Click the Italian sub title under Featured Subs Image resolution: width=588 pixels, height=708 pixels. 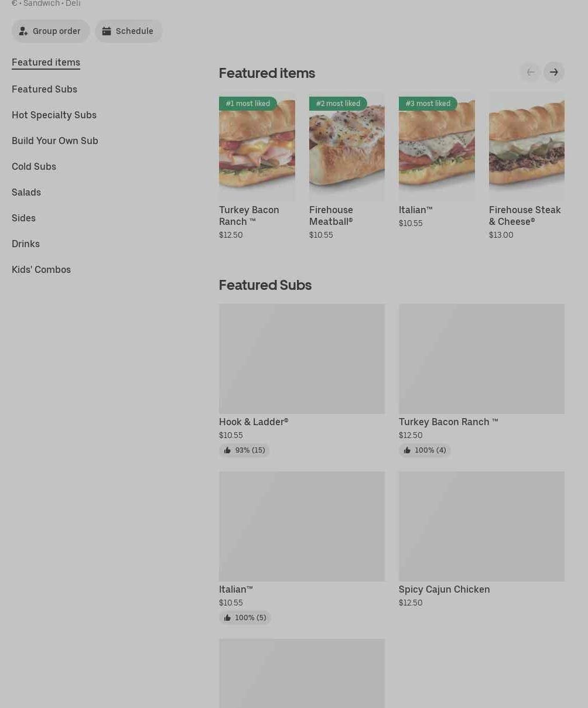[x=236, y=589]
